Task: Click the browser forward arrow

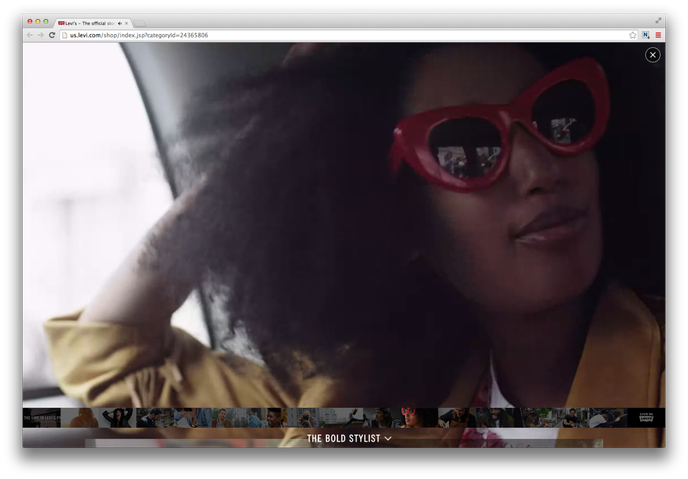Action: pyautogui.click(x=40, y=35)
